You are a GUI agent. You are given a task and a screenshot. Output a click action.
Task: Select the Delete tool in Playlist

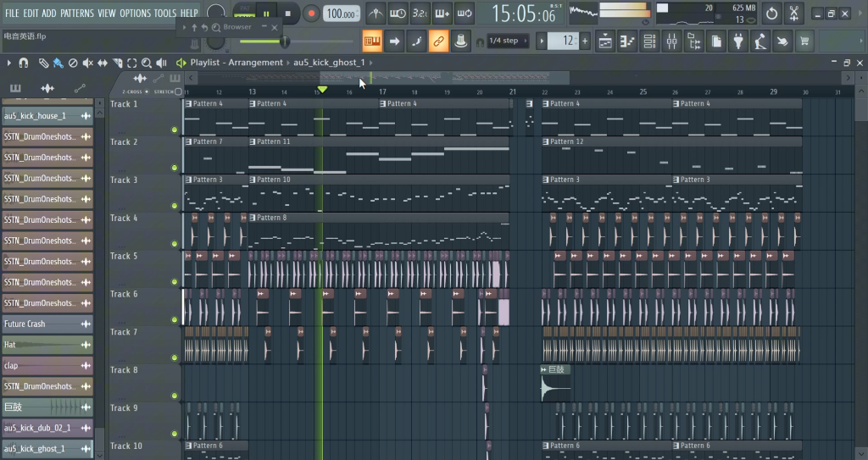(73, 63)
